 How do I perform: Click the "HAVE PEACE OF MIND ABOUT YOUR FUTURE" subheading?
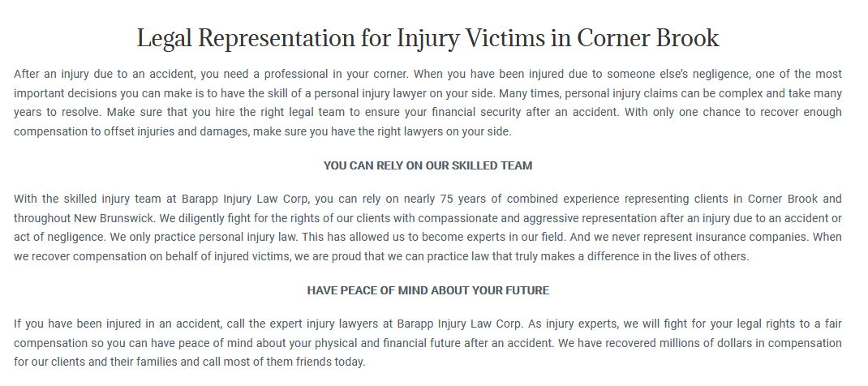click(428, 290)
